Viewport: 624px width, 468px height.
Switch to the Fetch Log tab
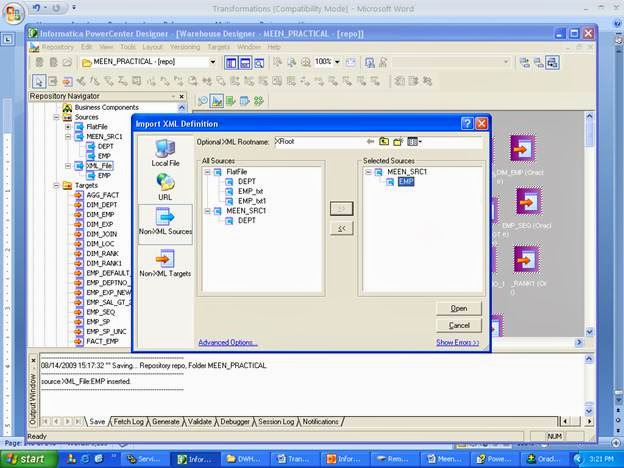coord(128,421)
